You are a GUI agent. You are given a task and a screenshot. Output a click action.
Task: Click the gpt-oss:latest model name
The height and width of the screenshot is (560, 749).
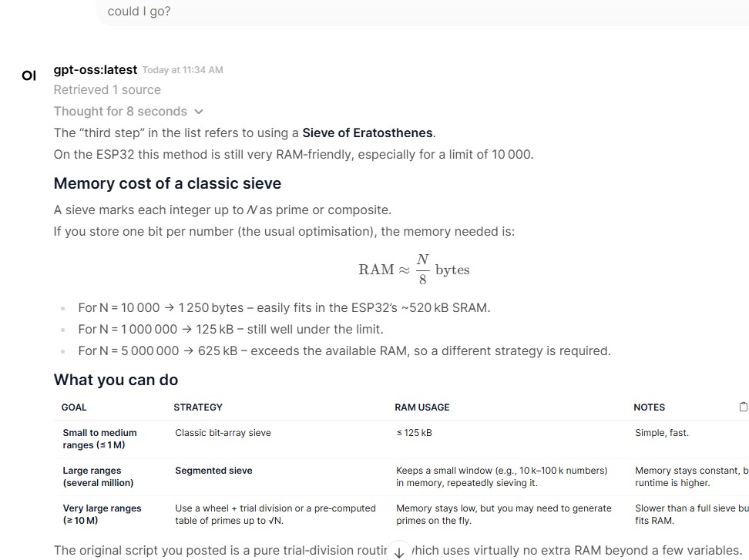point(96,69)
